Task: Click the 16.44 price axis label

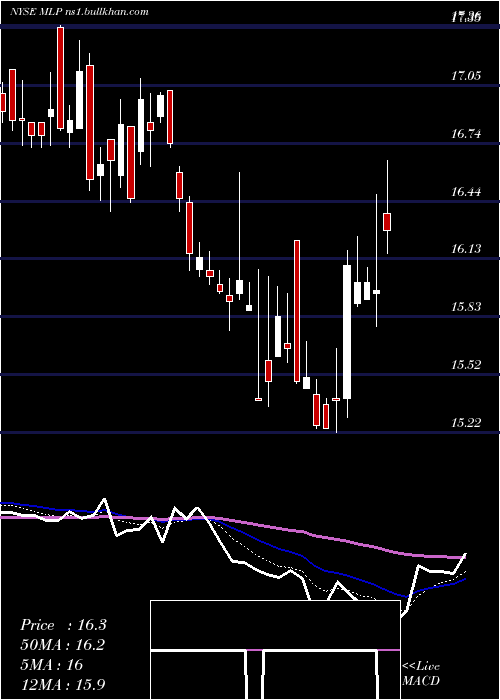Action: click(x=466, y=192)
